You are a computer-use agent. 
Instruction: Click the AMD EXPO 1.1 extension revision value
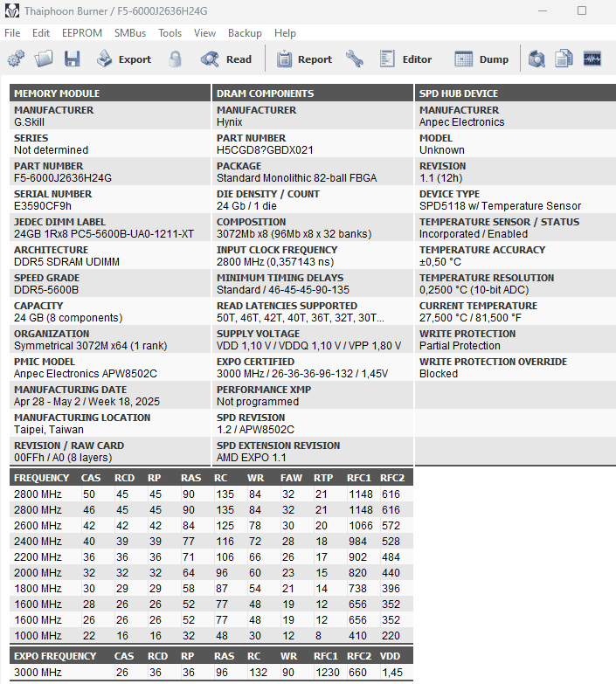252,457
